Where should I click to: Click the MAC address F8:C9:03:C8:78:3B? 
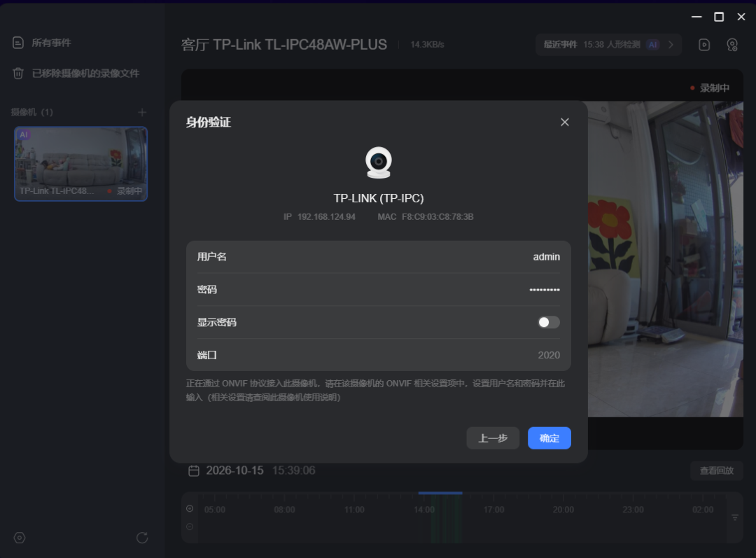pos(437,217)
